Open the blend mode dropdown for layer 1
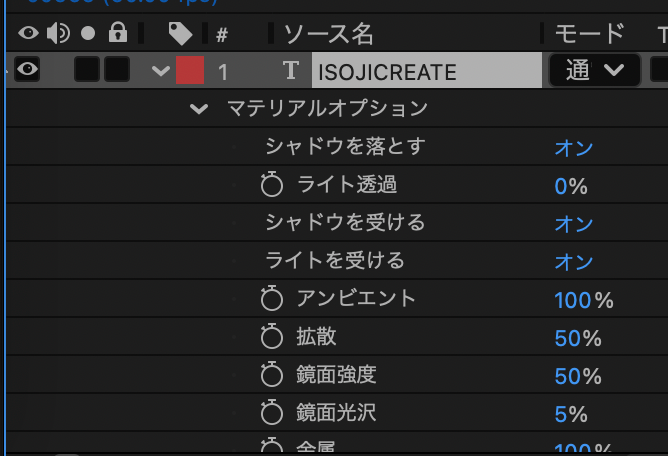This screenshot has height=456, width=668. (594, 71)
